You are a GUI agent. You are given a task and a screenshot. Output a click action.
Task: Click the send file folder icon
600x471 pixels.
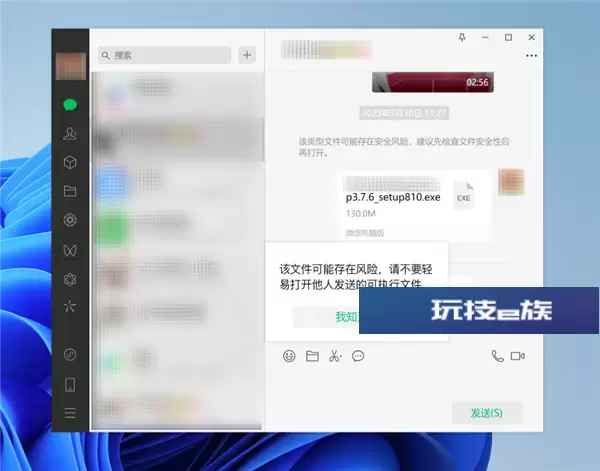coord(312,356)
